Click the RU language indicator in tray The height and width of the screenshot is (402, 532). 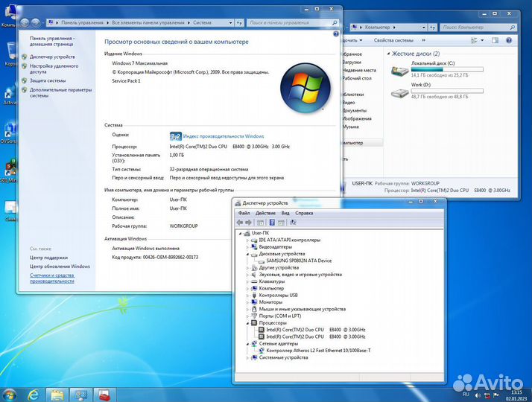click(466, 395)
